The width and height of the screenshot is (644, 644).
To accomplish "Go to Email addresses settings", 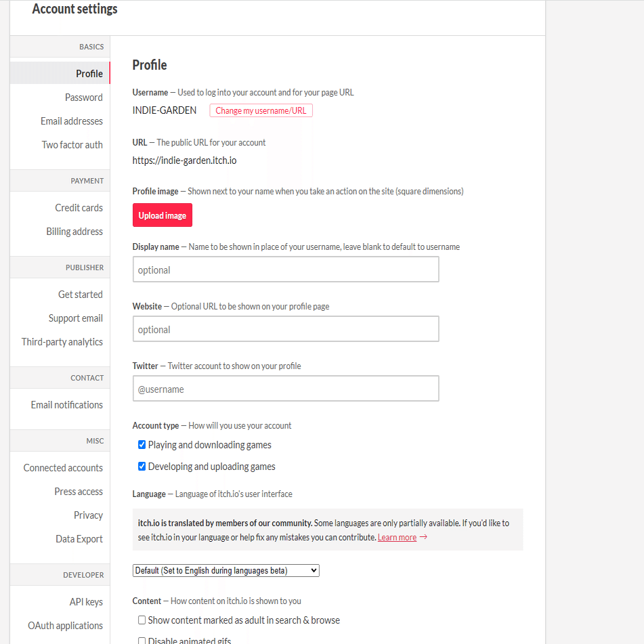I will point(72,121).
